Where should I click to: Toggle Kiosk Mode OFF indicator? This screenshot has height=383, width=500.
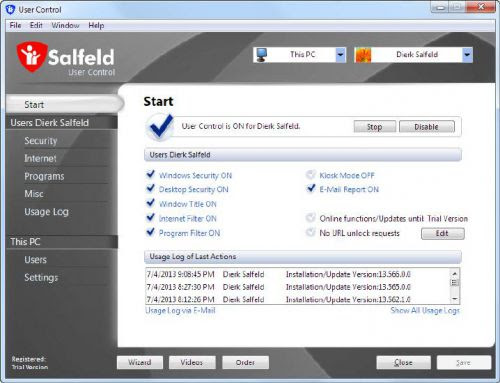point(311,174)
